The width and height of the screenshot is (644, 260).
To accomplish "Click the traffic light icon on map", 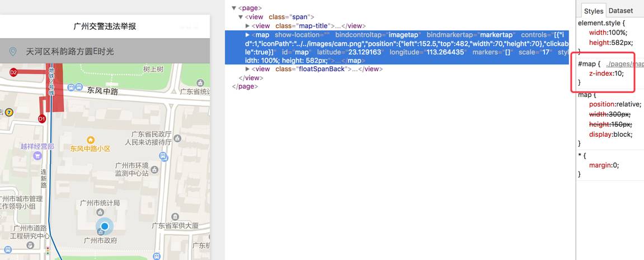I will tap(48, 250).
